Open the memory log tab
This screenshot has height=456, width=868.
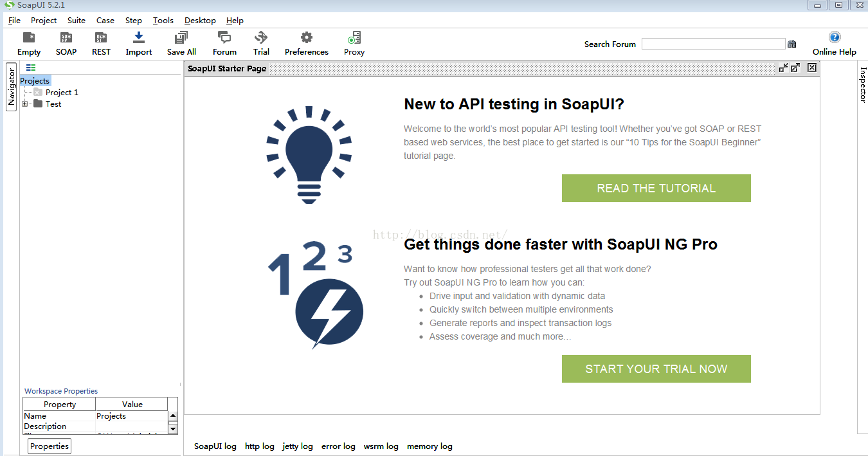(x=429, y=446)
